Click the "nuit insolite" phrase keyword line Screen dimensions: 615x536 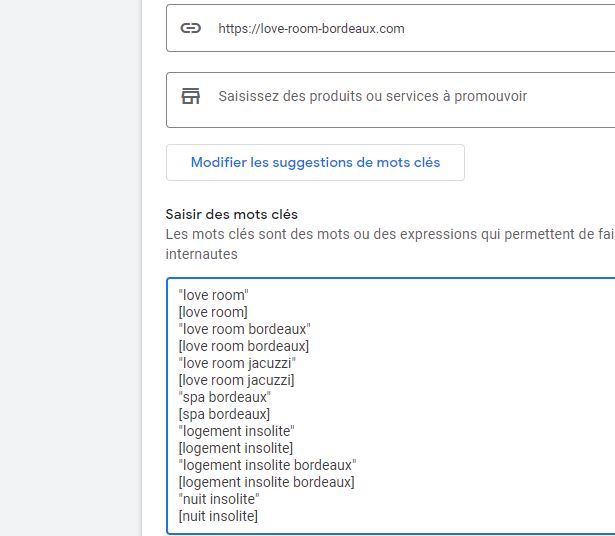click(x=219, y=499)
